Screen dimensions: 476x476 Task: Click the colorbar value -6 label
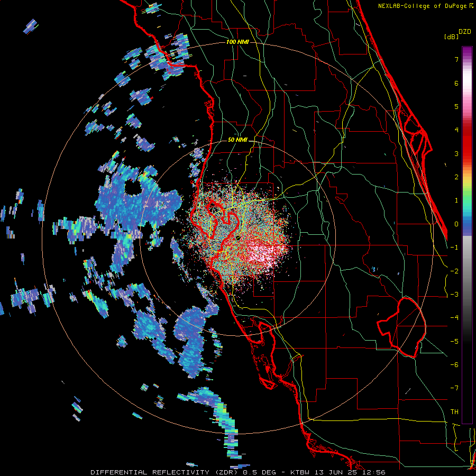tap(454, 365)
